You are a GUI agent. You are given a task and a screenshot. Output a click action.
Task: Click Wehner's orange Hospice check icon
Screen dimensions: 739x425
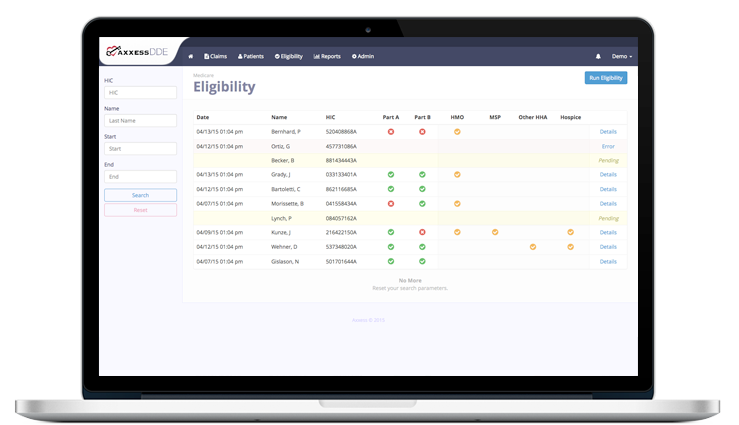(x=570, y=247)
